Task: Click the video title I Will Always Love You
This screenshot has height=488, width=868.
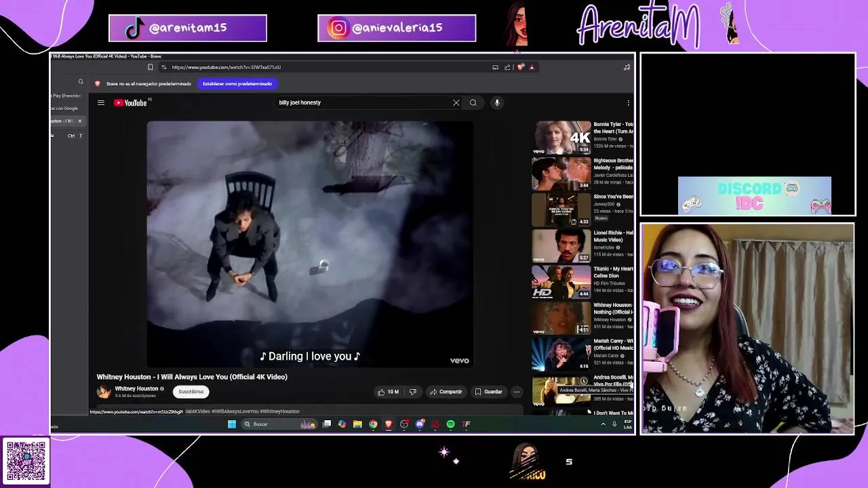Action: [x=192, y=377]
